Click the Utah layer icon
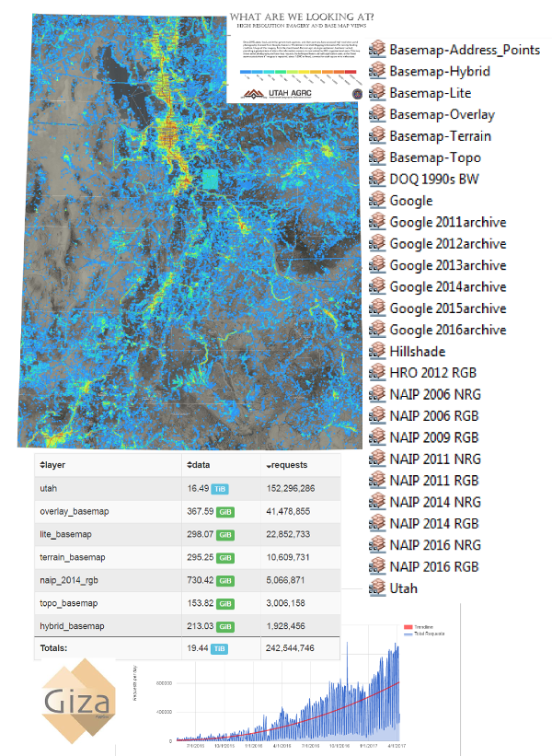The height and width of the screenshot is (756, 552). point(377,587)
